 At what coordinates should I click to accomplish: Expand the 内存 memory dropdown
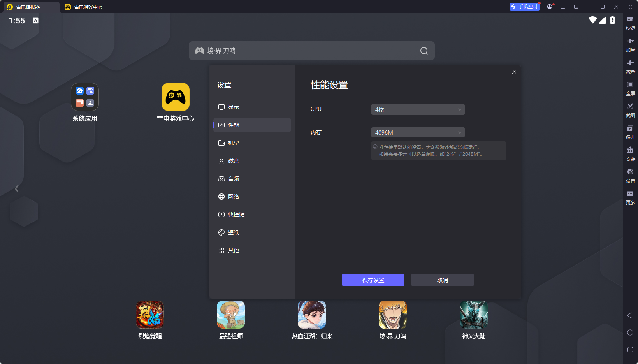418,133
